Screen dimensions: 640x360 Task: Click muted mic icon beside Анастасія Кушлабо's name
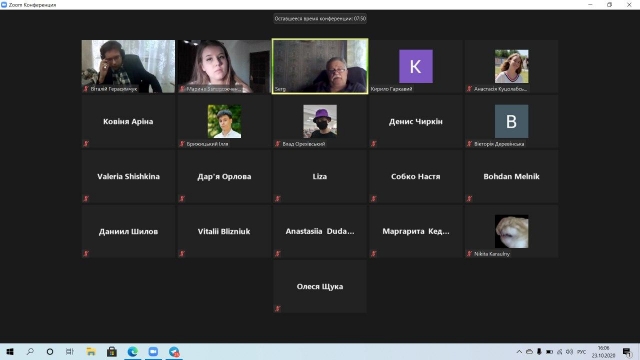coord(469,89)
